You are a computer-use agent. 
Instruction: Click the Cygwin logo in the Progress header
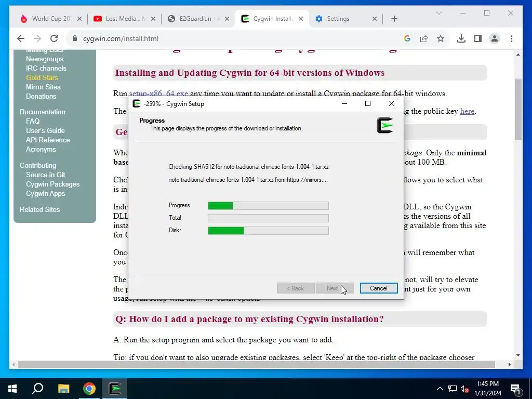[x=385, y=125]
